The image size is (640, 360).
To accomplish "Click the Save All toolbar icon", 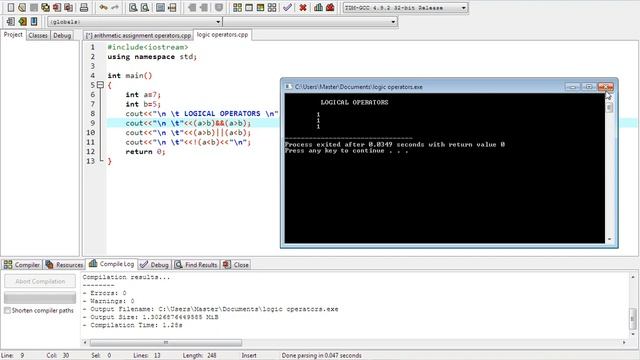I will click(x=45, y=7).
